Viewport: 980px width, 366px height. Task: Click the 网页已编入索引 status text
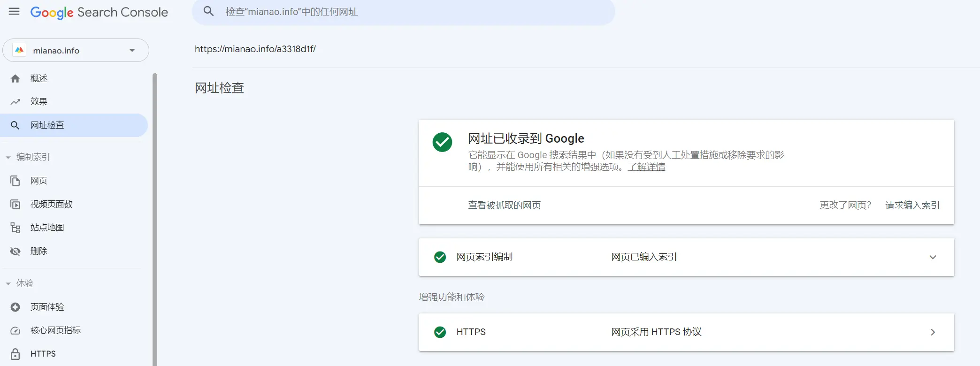point(644,257)
